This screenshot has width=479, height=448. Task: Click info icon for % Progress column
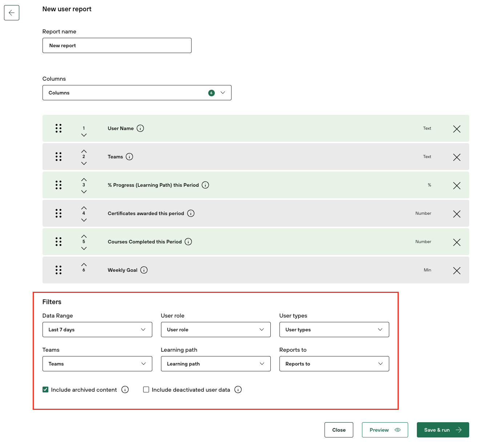point(205,185)
